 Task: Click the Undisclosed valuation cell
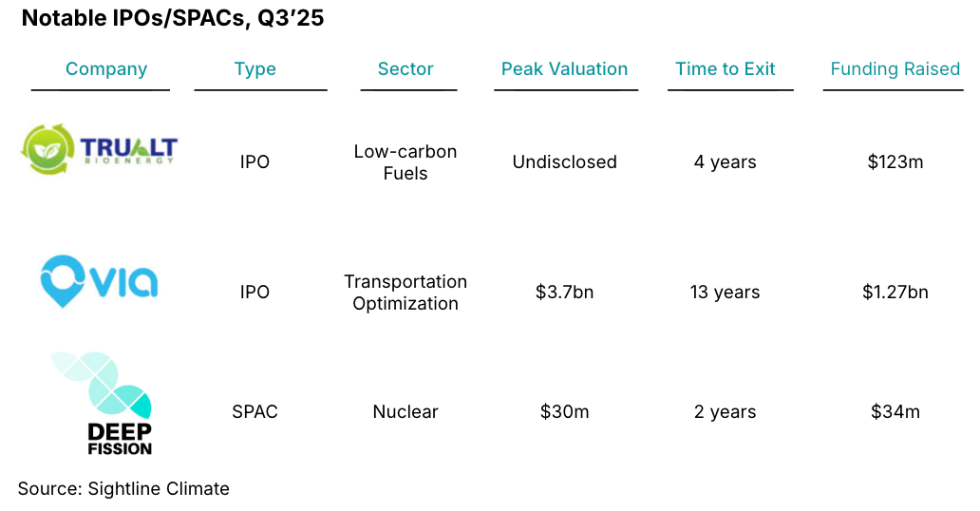(564, 162)
